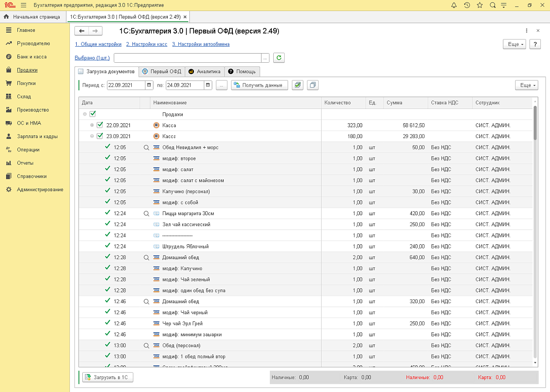Click the check all rows icon
This screenshot has width=550, height=392.
point(297,85)
